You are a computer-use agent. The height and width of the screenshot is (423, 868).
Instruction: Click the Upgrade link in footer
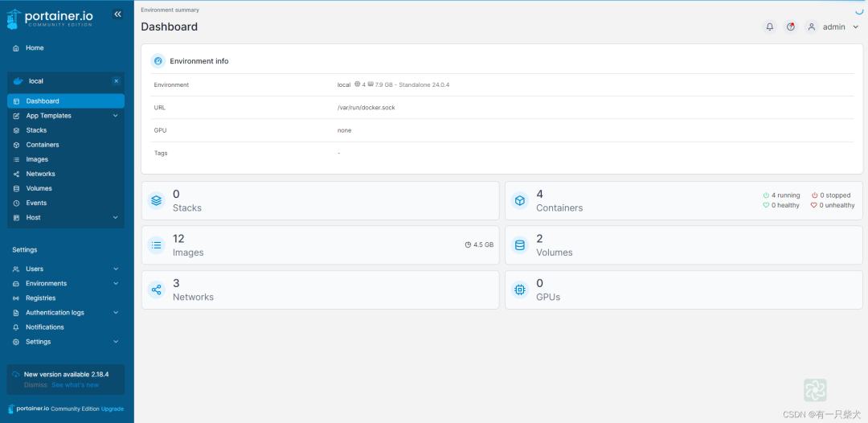pos(113,409)
